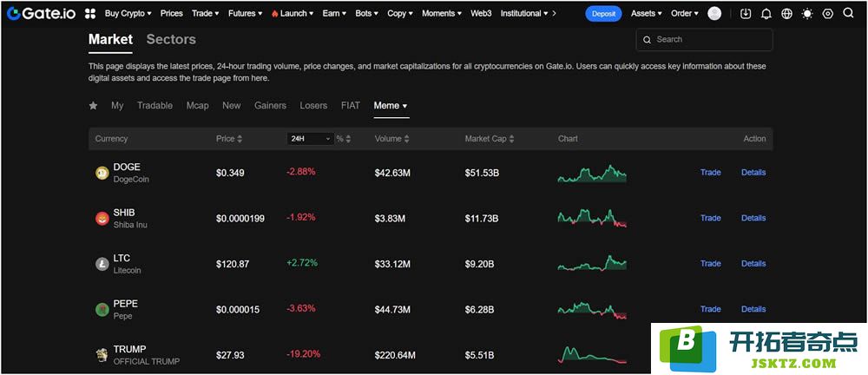Select the star favorites filter
Screen dimensions: 868x375
[93, 105]
